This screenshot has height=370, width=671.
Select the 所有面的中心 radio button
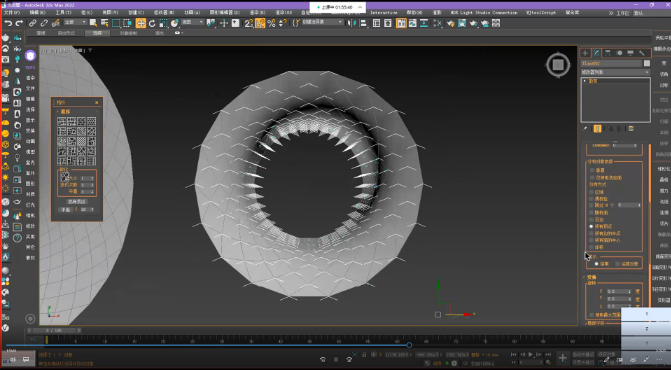pos(592,240)
